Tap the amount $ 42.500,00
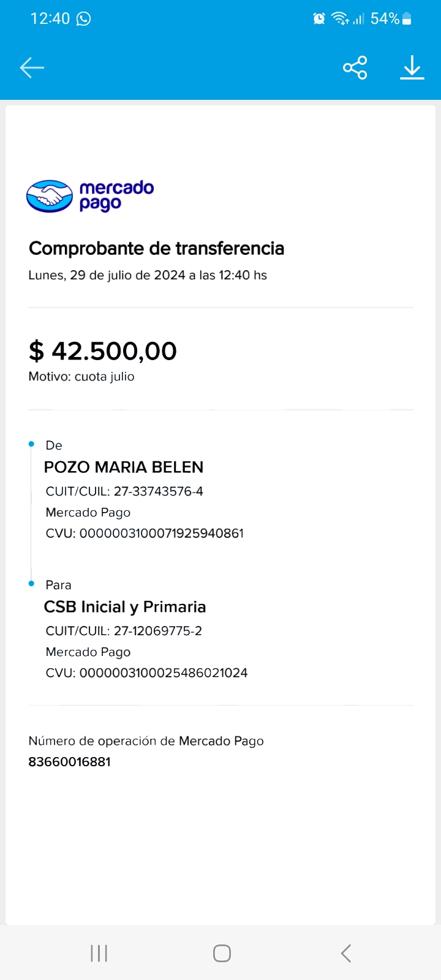 [103, 351]
